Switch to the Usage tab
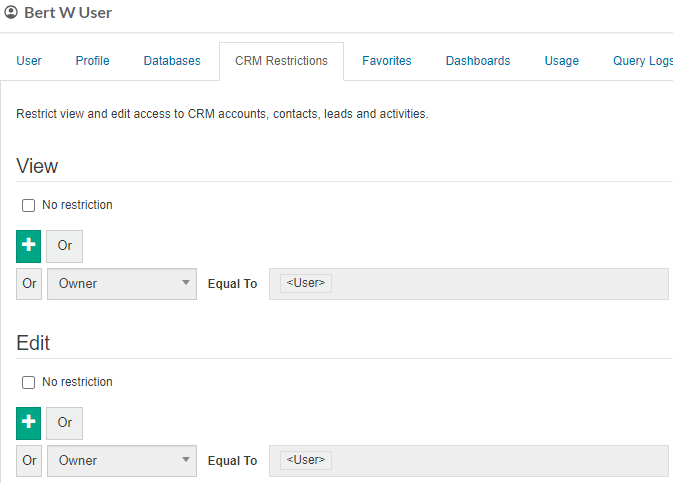Image resolution: width=673 pixels, height=483 pixels. pos(561,61)
